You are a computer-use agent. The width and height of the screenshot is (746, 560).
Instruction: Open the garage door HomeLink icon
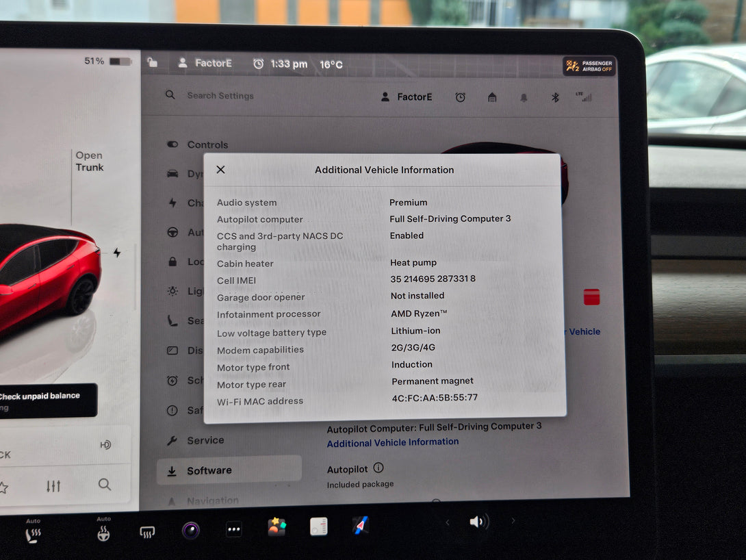(492, 98)
